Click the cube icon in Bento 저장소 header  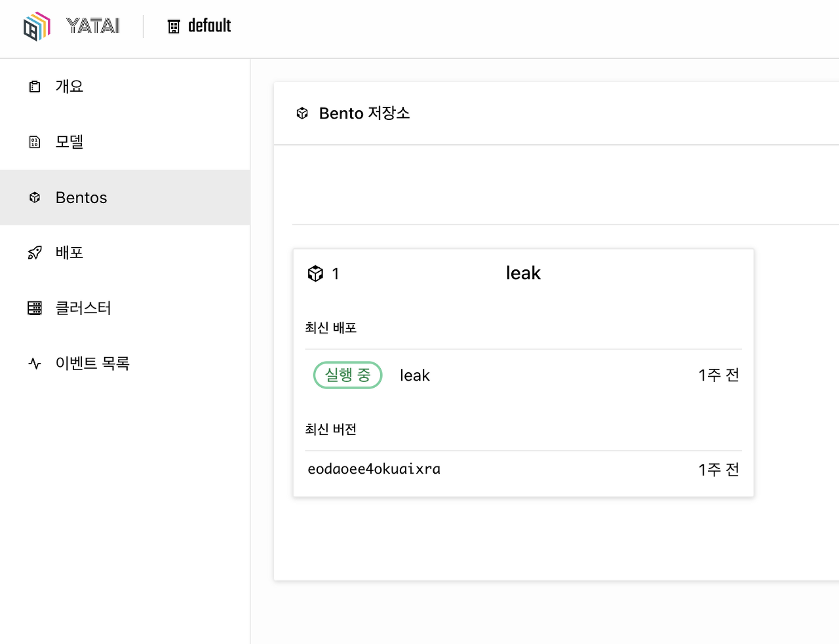click(302, 113)
